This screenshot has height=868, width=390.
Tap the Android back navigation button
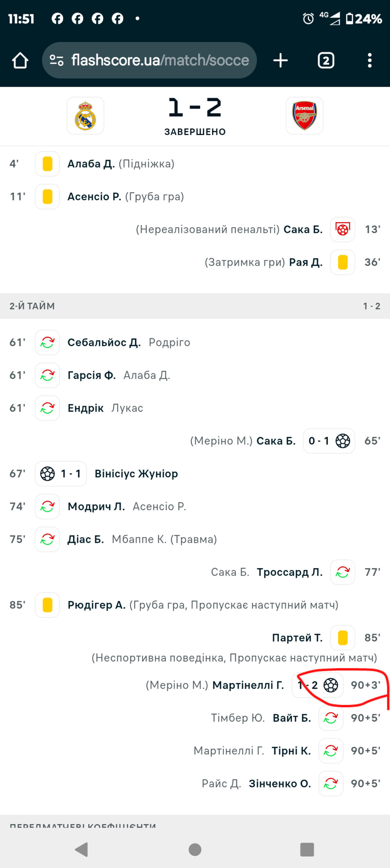[82, 849]
